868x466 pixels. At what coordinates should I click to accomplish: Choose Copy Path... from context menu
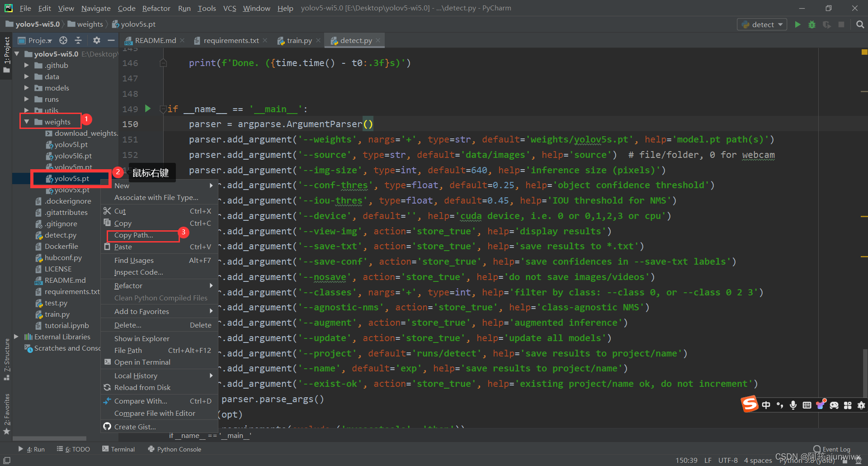point(159,235)
